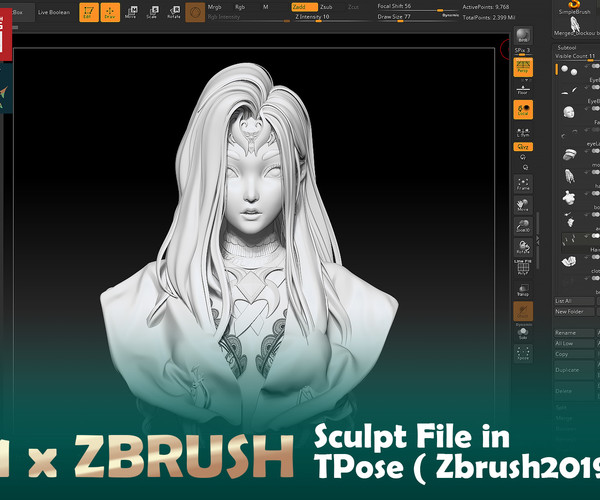Select the long hair strands subtool thumbnail
This screenshot has width=600, height=500.
(x=570, y=176)
